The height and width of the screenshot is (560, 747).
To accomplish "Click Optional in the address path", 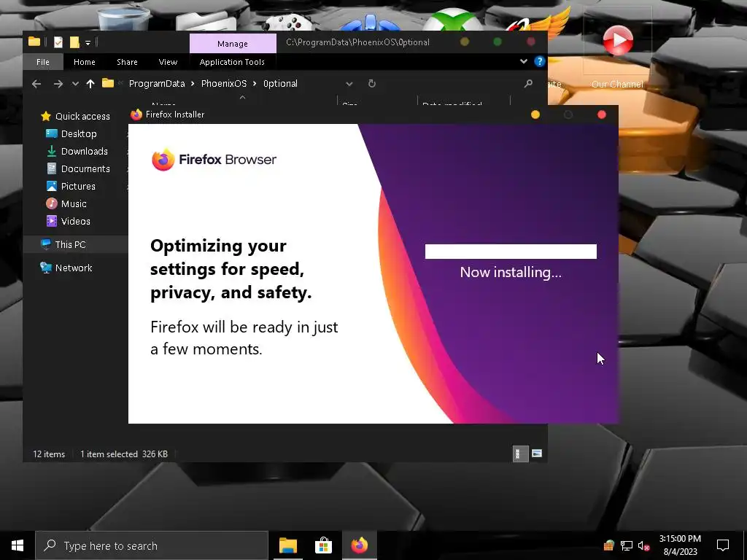I will [x=280, y=83].
